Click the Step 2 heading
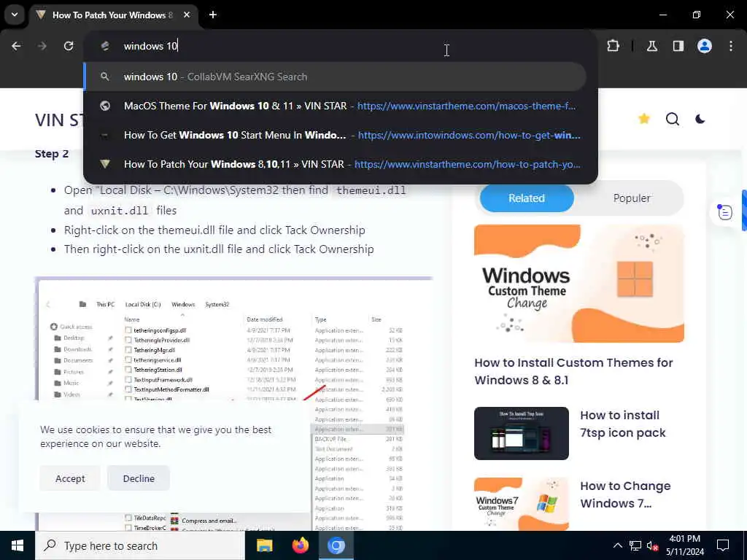This screenshot has height=560, width=747. coord(52,154)
